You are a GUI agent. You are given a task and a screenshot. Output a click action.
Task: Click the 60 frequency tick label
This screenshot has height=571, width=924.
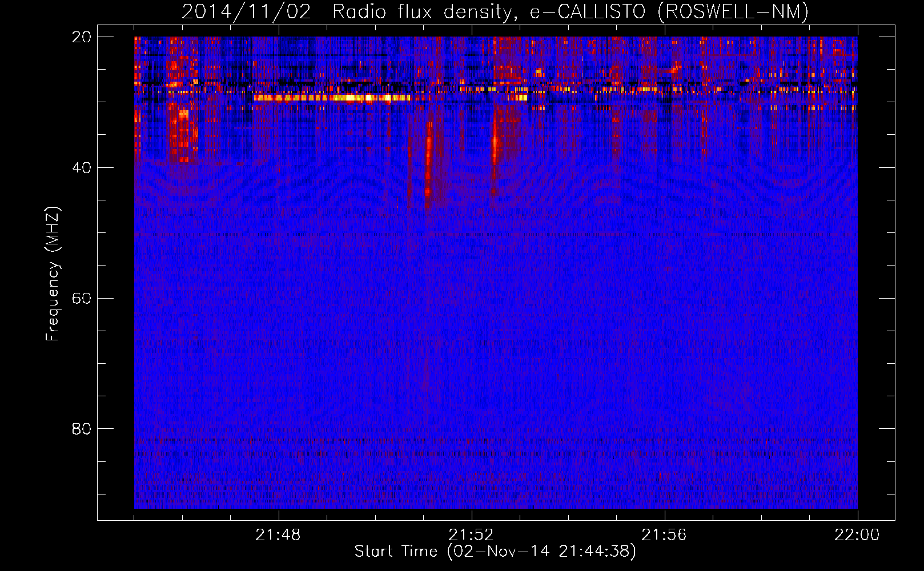(82, 299)
